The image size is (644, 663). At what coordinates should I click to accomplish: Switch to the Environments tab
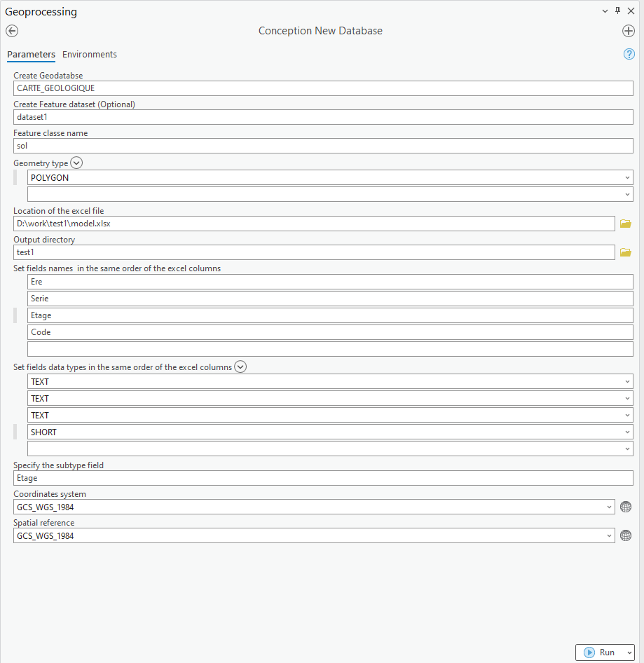coord(89,54)
